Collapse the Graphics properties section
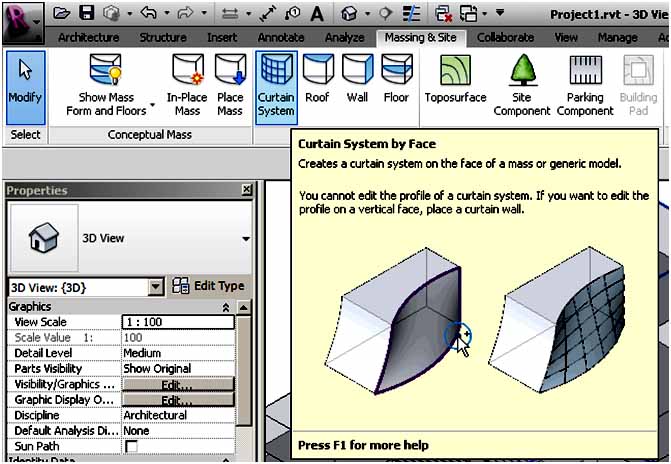Image resolution: width=671 pixels, height=464 pixels. coord(226,308)
